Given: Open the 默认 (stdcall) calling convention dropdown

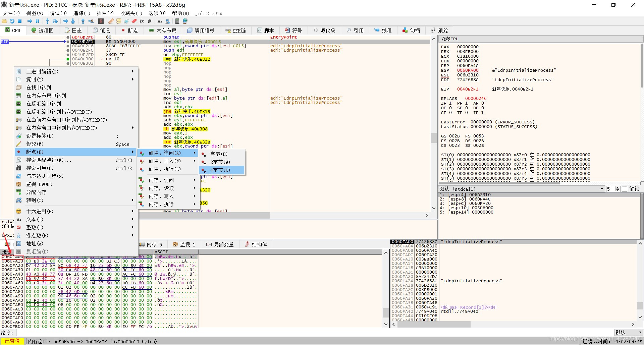Looking at the screenshot, I should [521, 189].
